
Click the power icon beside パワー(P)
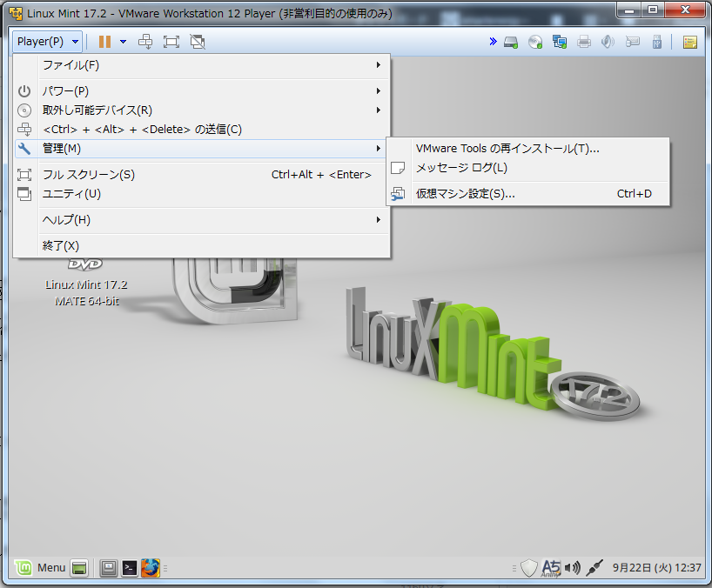(24, 91)
